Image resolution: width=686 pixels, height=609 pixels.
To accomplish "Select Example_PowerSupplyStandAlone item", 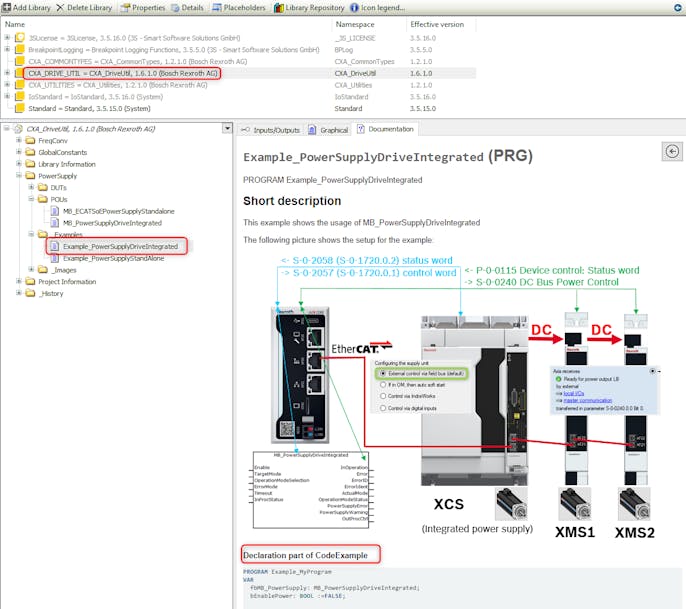I will tap(114, 259).
